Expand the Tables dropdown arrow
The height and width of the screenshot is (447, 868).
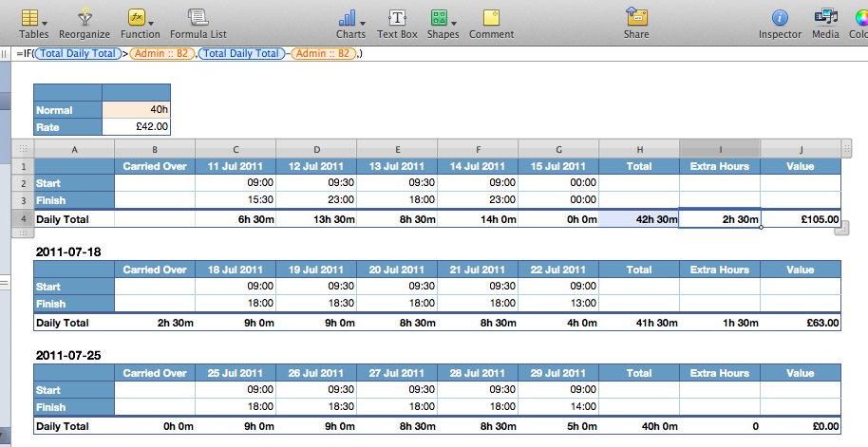click(x=45, y=23)
